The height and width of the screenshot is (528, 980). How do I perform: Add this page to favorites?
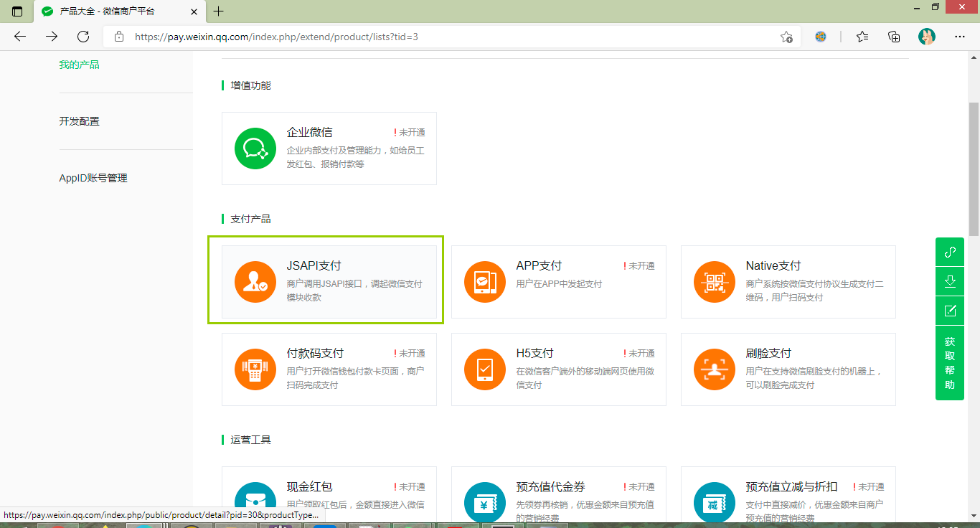786,37
